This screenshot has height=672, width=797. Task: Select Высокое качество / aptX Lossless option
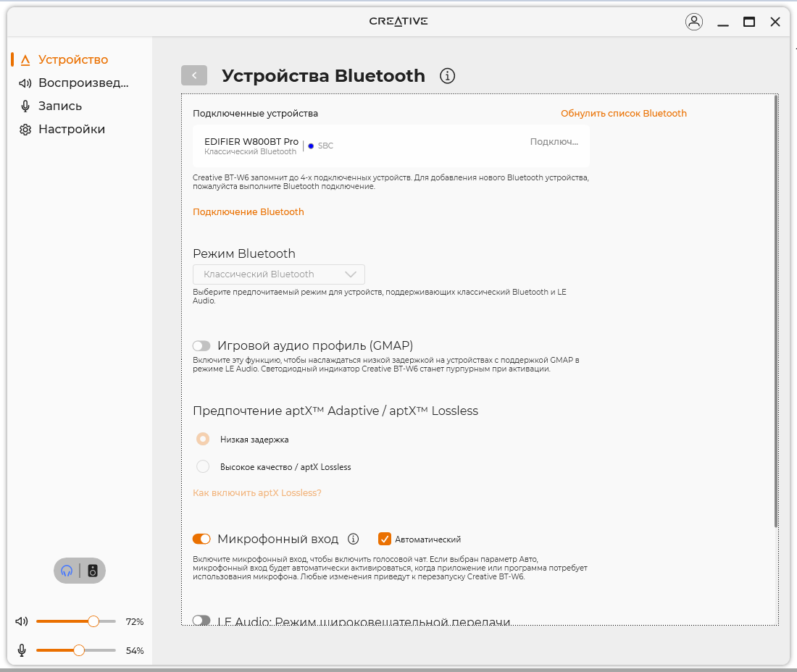pyautogui.click(x=203, y=466)
